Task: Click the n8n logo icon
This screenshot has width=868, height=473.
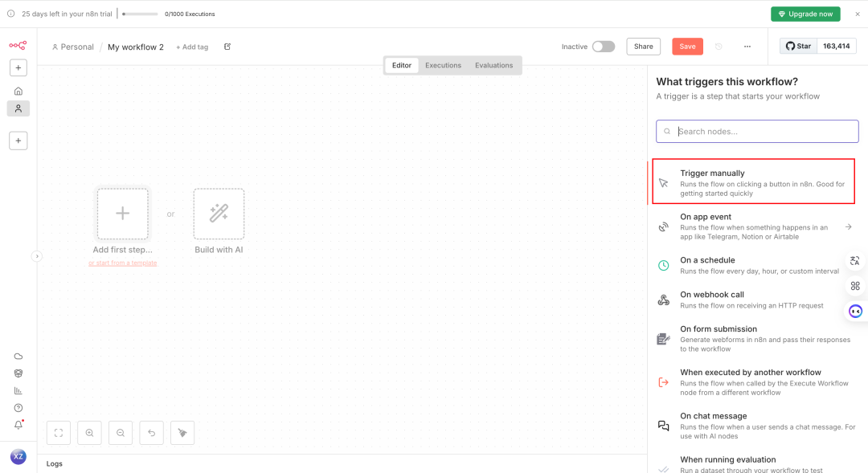Action: click(x=18, y=45)
